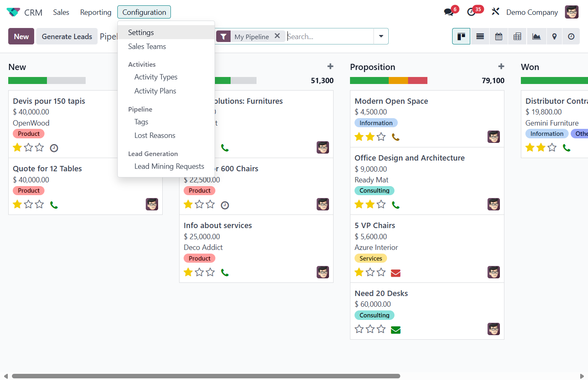
Task: Select Settings in Configuration menu
Action: [166, 33]
